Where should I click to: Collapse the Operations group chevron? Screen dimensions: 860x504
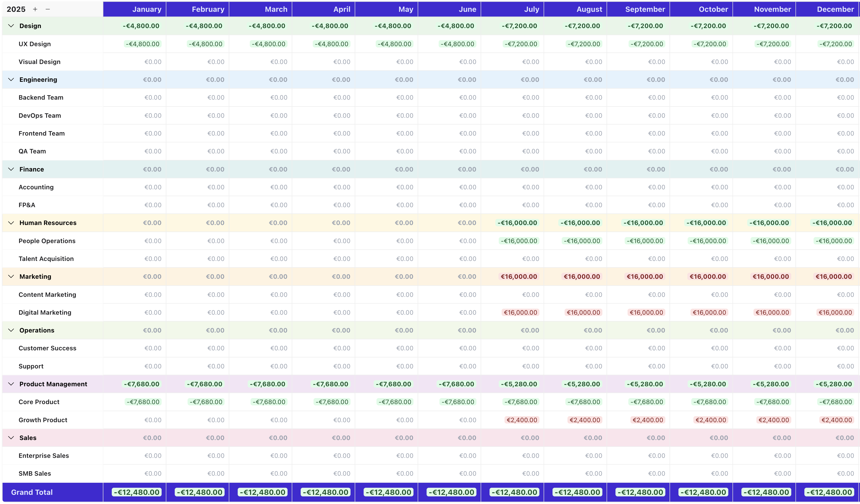[11, 330]
